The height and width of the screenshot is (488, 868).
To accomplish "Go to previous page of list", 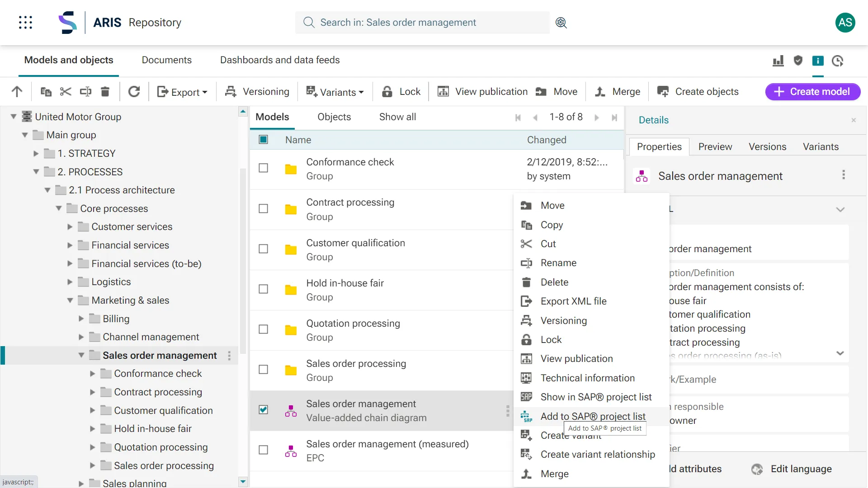I will 535,117.
